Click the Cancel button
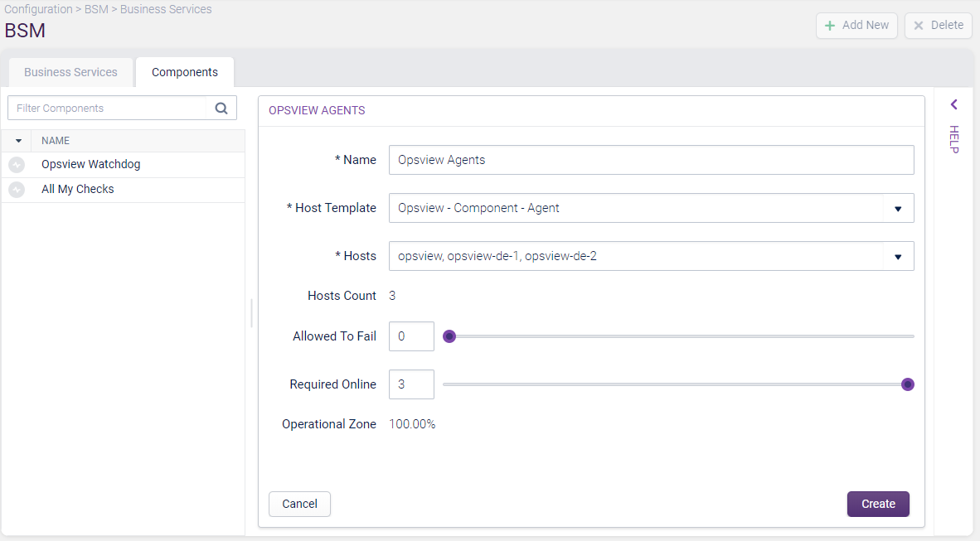This screenshot has height=541, width=980. point(299,505)
